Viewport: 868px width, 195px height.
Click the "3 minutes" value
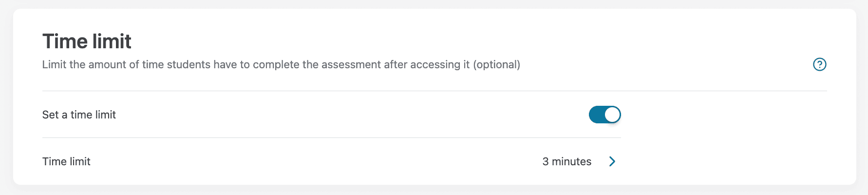pyautogui.click(x=566, y=161)
